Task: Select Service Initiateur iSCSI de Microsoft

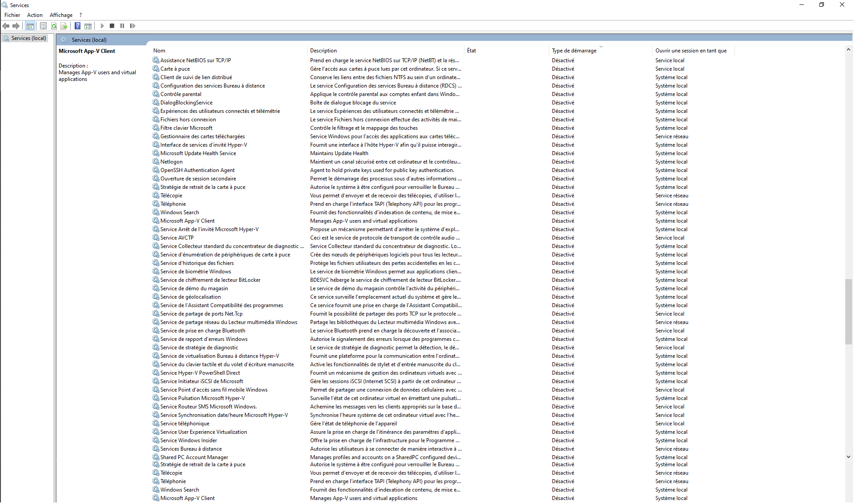Action: 202,381
